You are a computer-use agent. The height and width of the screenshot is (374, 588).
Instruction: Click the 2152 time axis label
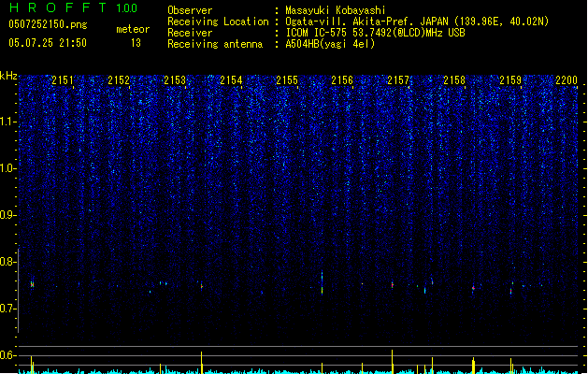point(119,79)
